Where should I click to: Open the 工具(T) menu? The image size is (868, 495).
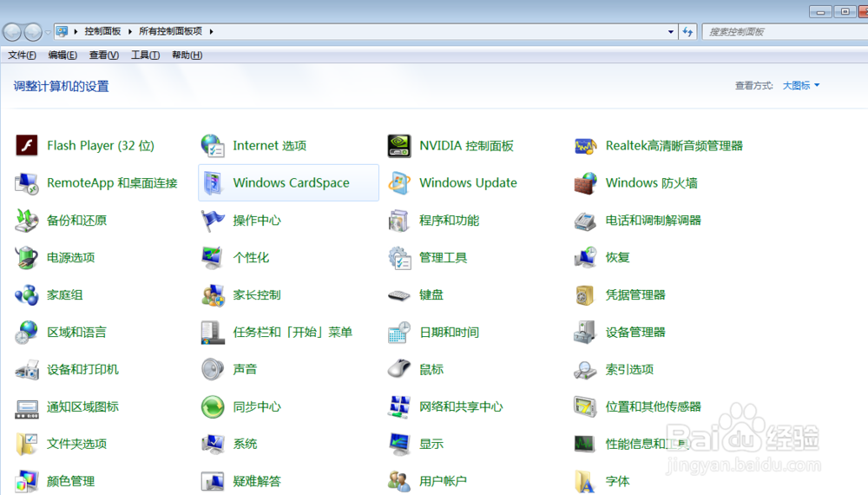click(145, 55)
